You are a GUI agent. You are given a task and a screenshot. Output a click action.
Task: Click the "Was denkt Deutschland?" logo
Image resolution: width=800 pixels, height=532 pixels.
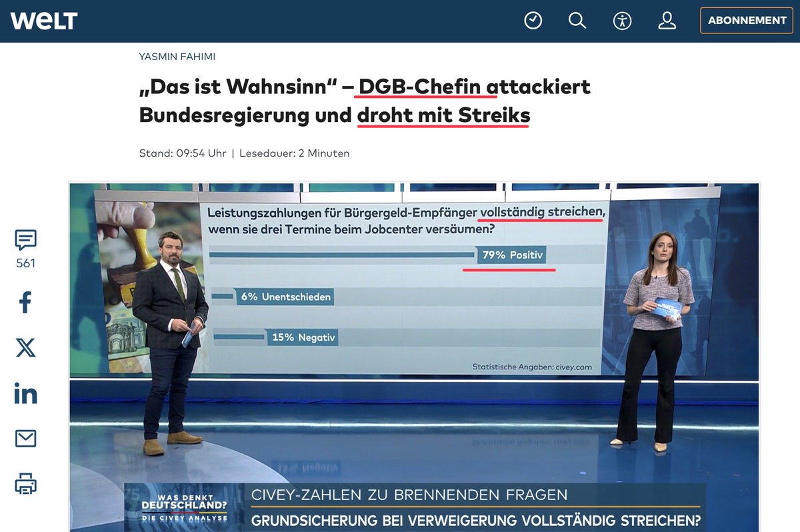point(184,508)
